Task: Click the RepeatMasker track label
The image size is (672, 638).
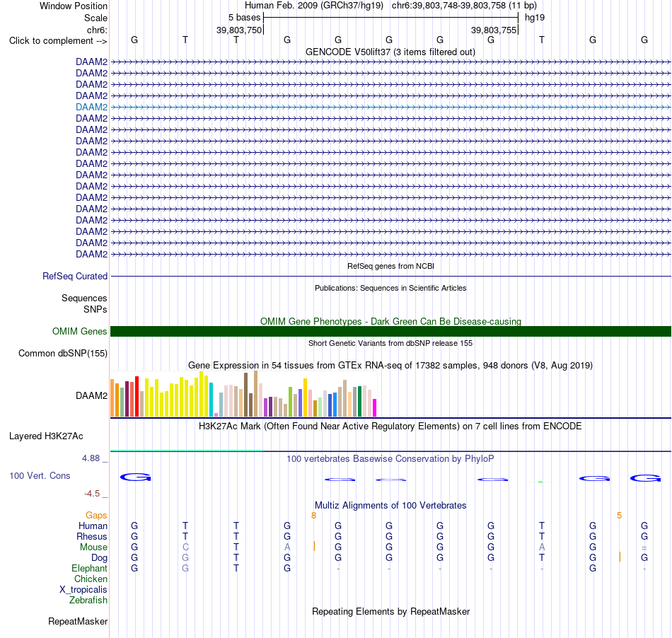Action: (x=78, y=622)
